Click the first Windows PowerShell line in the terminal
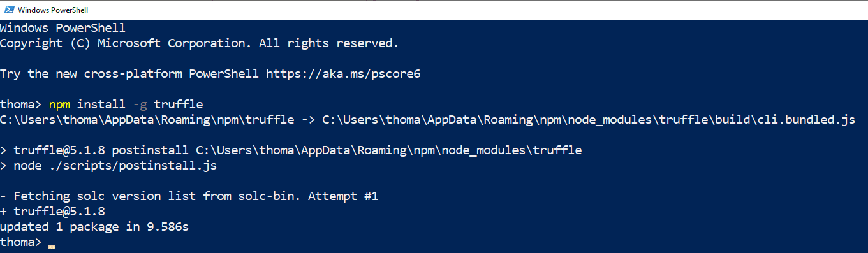Viewport: 868px width, 253px height. pos(63,28)
